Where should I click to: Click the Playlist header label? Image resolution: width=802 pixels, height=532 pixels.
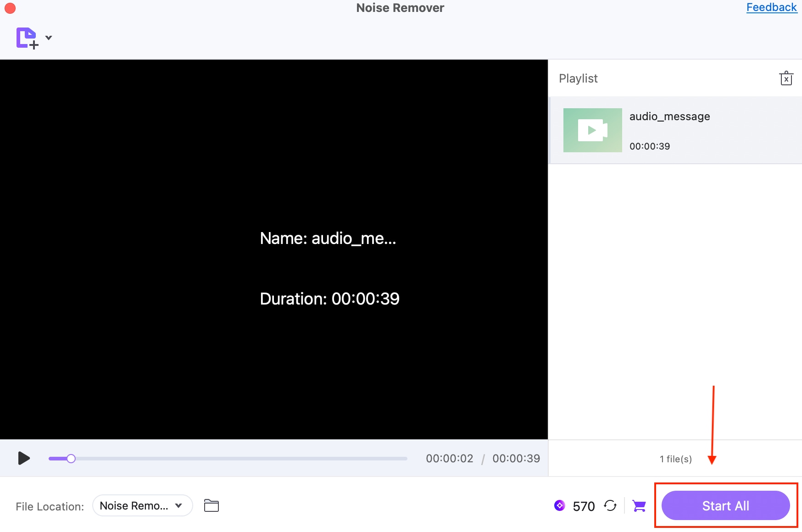click(x=578, y=78)
